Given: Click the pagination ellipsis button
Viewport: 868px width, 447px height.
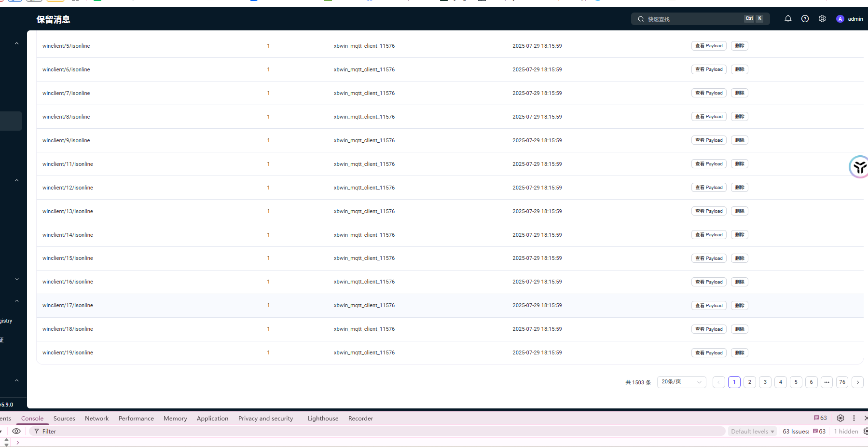Looking at the screenshot, I should tap(827, 382).
